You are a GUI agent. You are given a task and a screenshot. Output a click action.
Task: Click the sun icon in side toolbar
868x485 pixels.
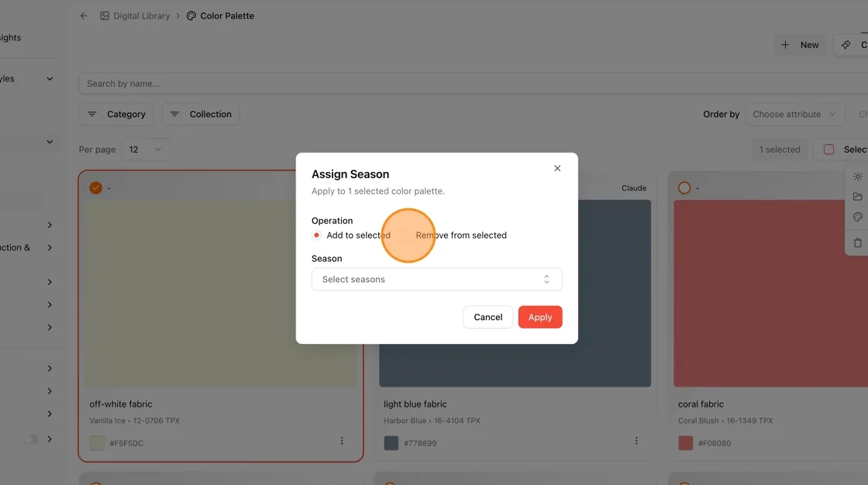click(x=857, y=177)
